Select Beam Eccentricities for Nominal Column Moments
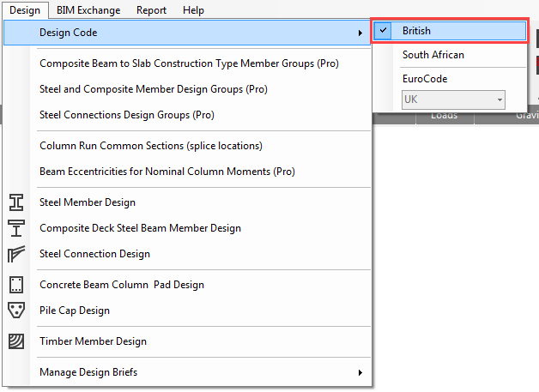This screenshot has height=392, width=539. 167,172
